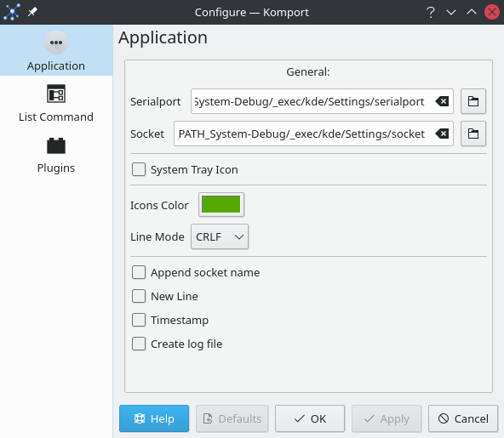Image resolution: width=504 pixels, height=438 pixels.
Task: Clear the Serialport path field text
Action: [x=443, y=101]
